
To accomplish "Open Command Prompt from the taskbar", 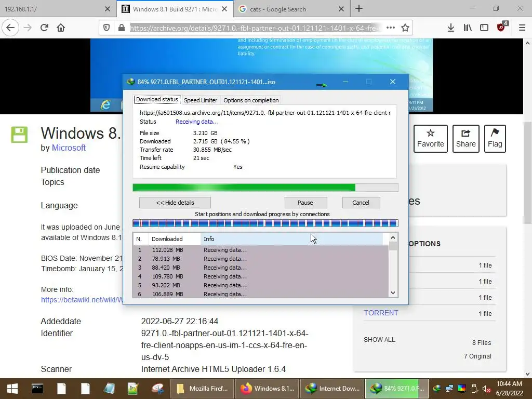I will 37,389.
